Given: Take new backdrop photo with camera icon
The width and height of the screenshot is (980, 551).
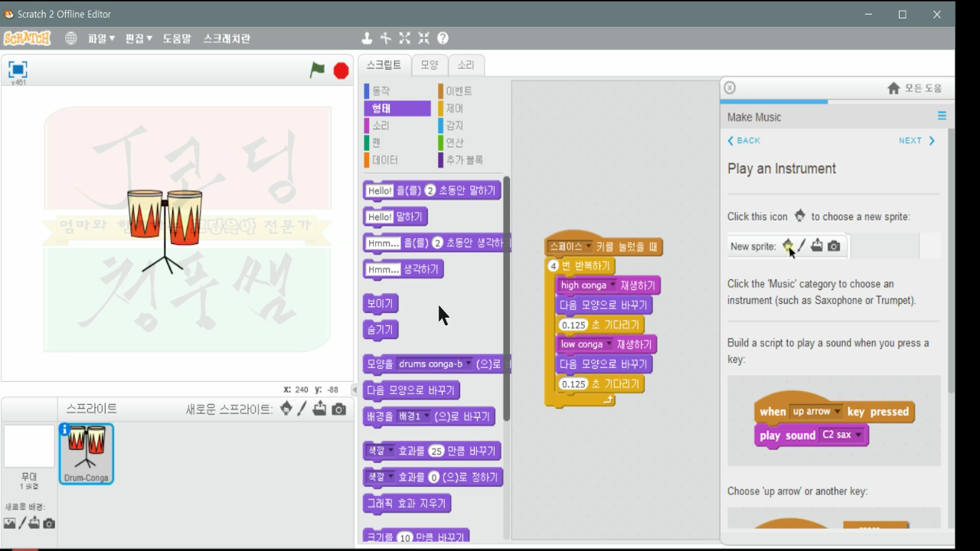Looking at the screenshot, I should 49,523.
